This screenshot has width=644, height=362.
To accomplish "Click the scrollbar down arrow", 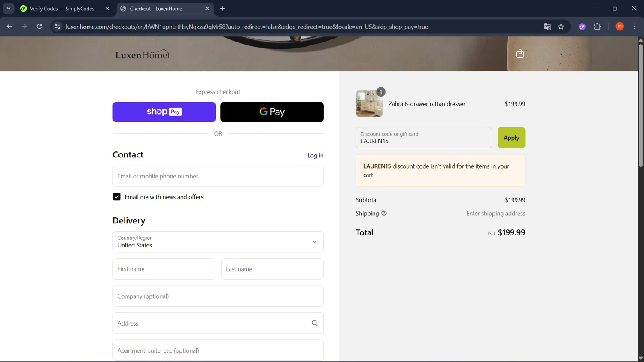I will click(641, 358).
